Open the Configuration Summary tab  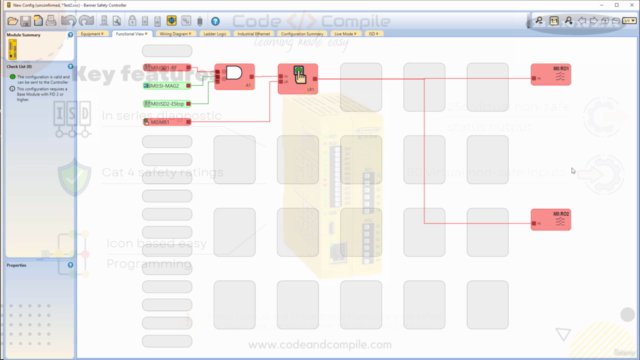coord(302,33)
